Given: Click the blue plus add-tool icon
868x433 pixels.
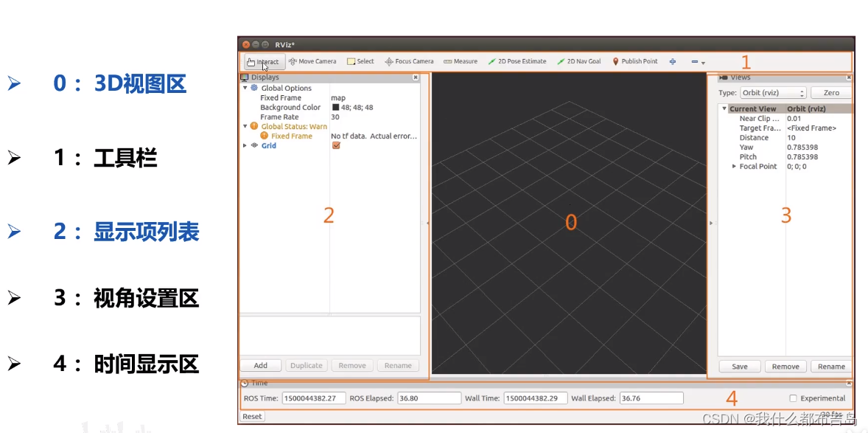Looking at the screenshot, I should point(673,61).
